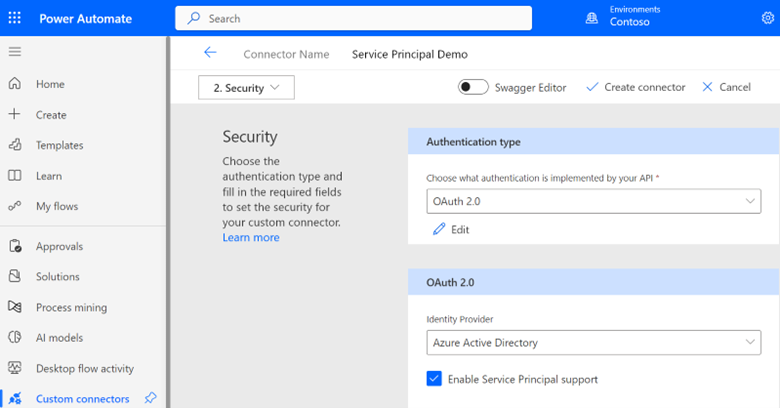Click the Edit pencil icon

click(439, 229)
